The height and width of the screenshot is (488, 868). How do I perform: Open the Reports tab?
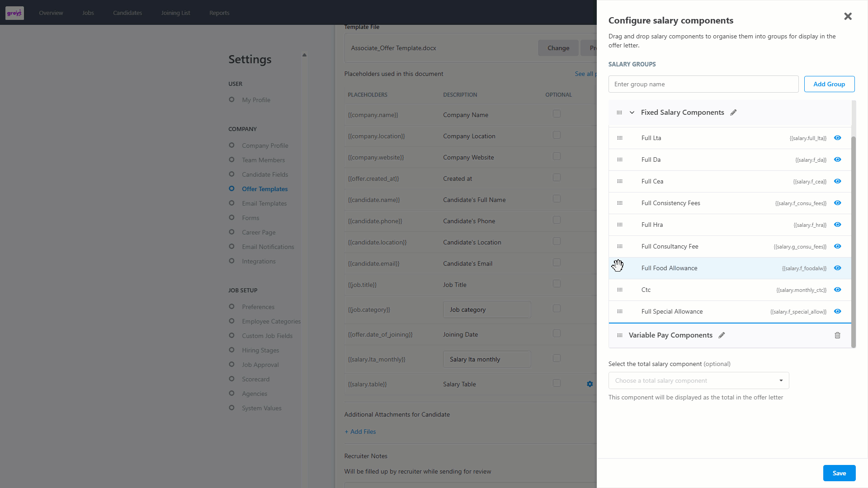coord(219,13)
